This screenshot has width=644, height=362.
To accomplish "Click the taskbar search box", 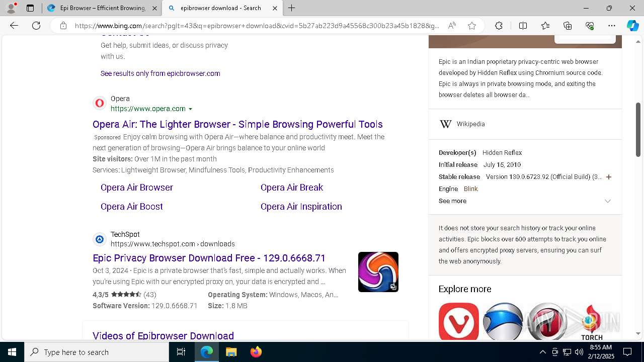I will (97, 352).
